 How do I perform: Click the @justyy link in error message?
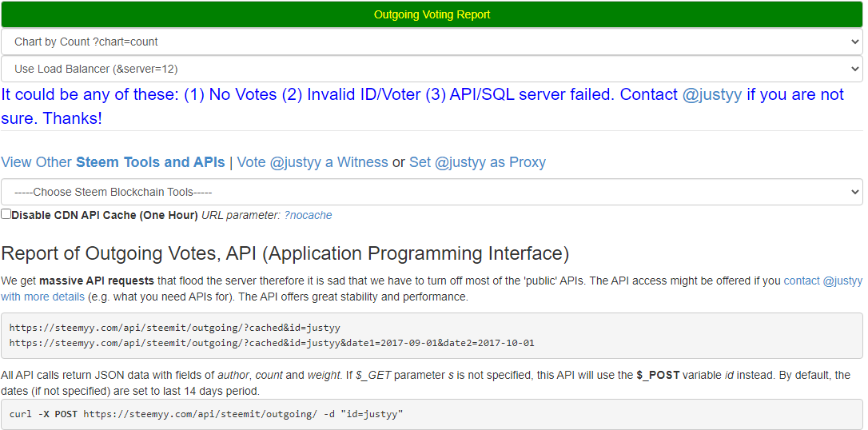pos(712,94)
